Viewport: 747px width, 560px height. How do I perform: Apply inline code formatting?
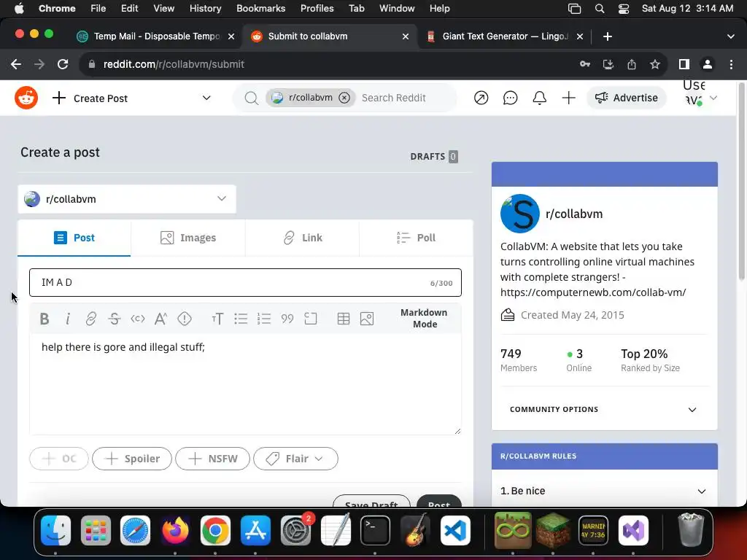tap(138, 319)
